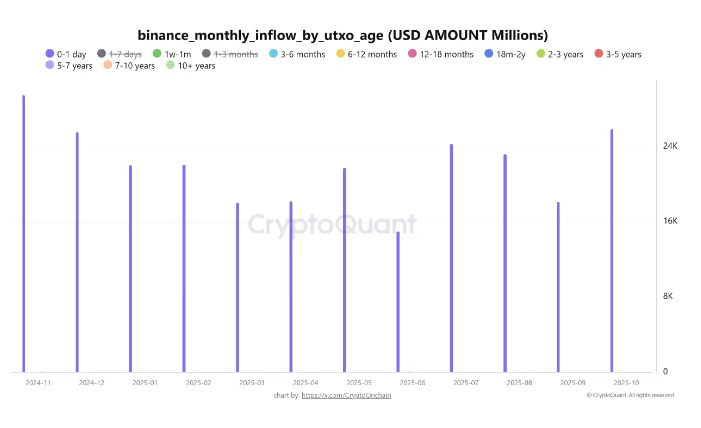Screen dimensions: 701x428
Task: Click the 2025-10 bar in chart
Action: (x=611, y=250)
